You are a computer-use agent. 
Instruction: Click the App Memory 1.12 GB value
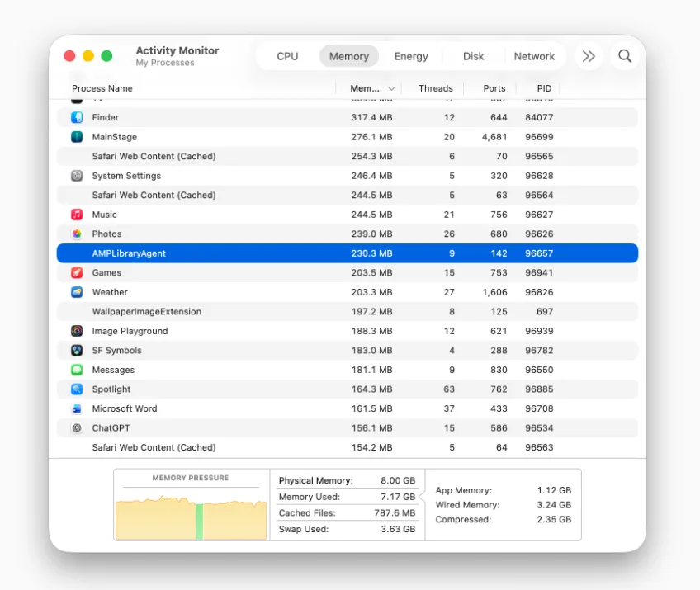click(x=554, y=490)
